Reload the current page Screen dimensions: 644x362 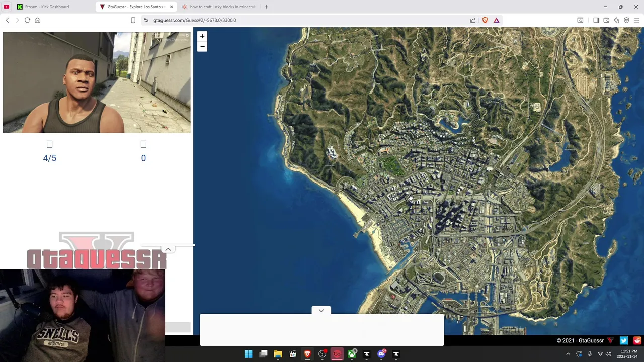(x=27, y=20)
